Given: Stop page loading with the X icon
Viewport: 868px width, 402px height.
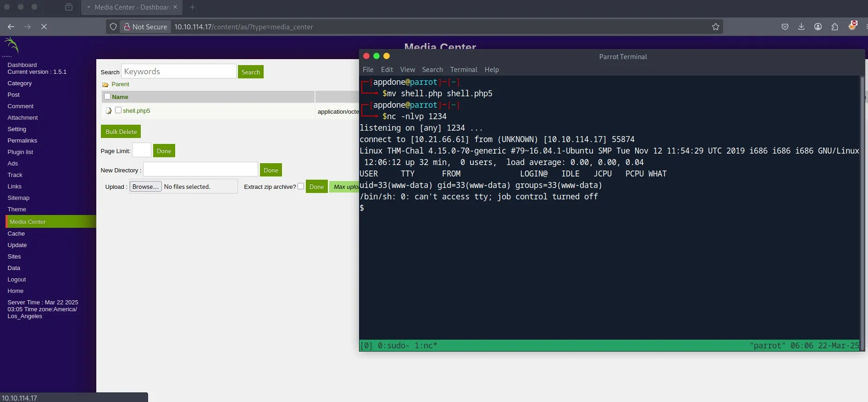Looking at the screenshot, I should point(44,27).
